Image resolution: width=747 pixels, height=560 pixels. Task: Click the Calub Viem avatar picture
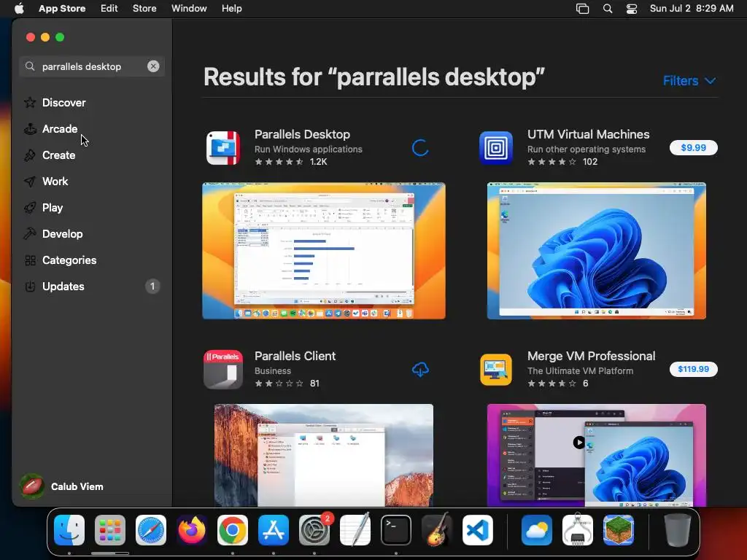coord(32,486)
